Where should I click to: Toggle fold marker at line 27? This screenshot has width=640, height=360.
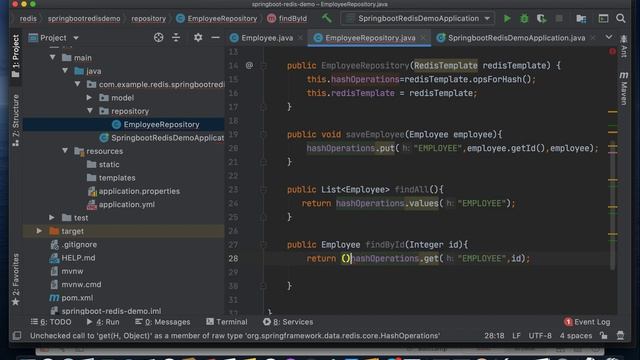coord(264,244)
